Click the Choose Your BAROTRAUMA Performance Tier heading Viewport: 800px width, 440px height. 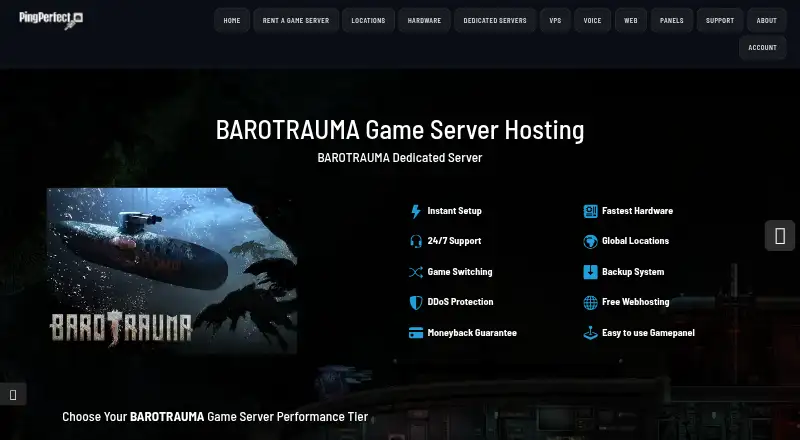point(215,417)
